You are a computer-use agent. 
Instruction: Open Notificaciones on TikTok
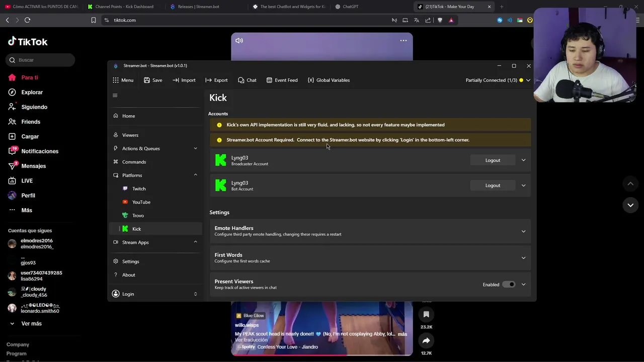pyautogui.click(x=33, y=151)
